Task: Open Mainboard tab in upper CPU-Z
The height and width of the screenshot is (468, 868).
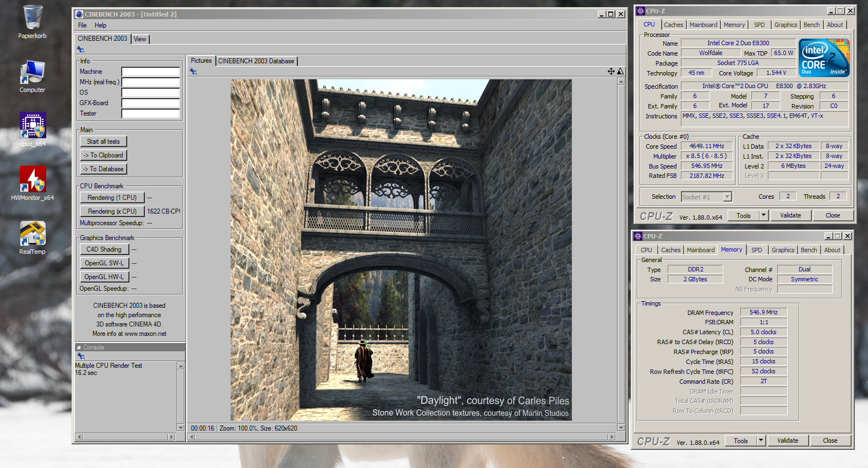Action: tap(703, 25)
